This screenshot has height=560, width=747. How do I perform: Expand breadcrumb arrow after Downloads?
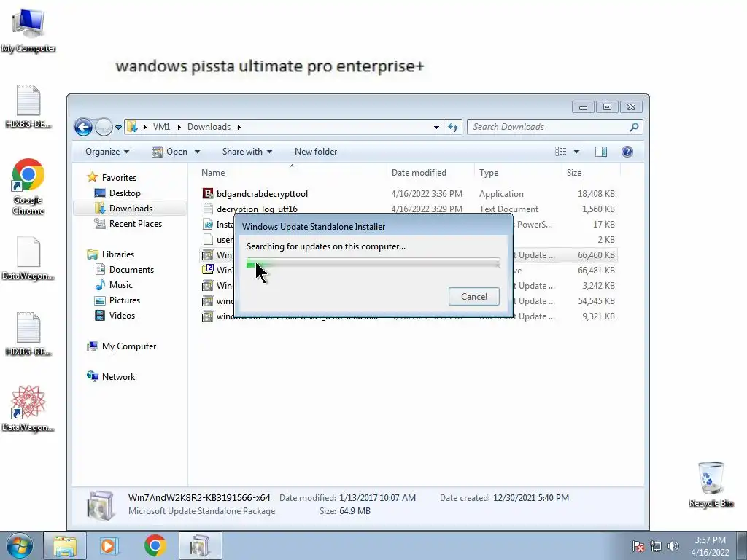(239, 127)
